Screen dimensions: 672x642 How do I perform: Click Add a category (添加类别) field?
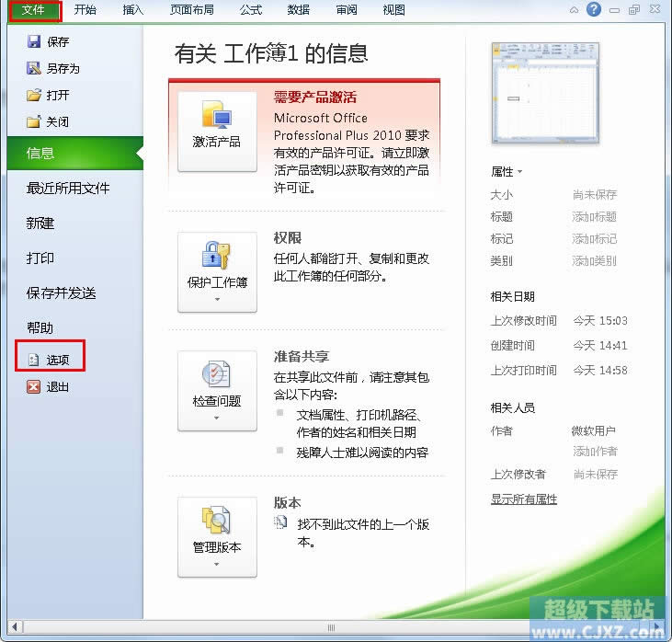click(x=594, y=260)
